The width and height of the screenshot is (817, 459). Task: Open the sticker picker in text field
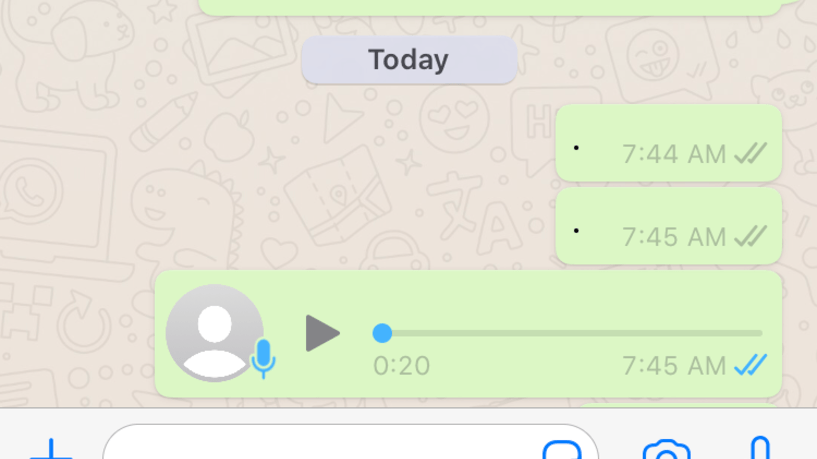pyautogui.click(x=562, y=451)
